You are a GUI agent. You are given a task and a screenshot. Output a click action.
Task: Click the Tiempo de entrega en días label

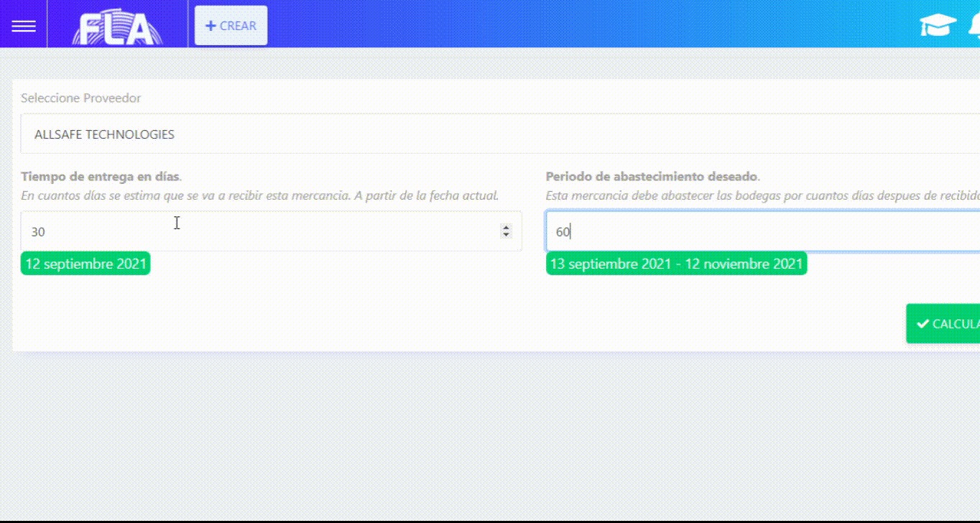[x=101, y=177]
